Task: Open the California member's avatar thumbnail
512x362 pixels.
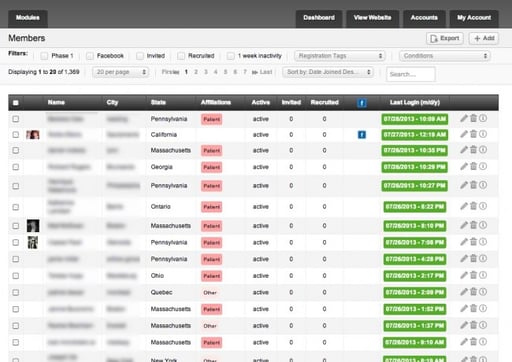Action: click(33, 135)
